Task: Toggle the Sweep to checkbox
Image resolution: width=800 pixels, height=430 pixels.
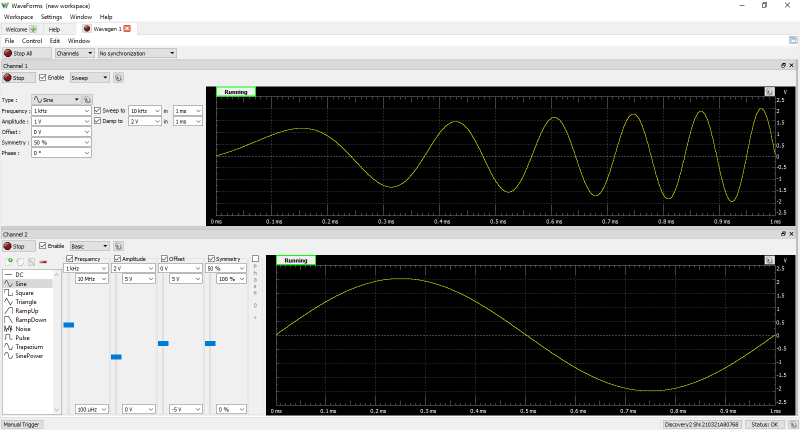Action: (98, 110)
